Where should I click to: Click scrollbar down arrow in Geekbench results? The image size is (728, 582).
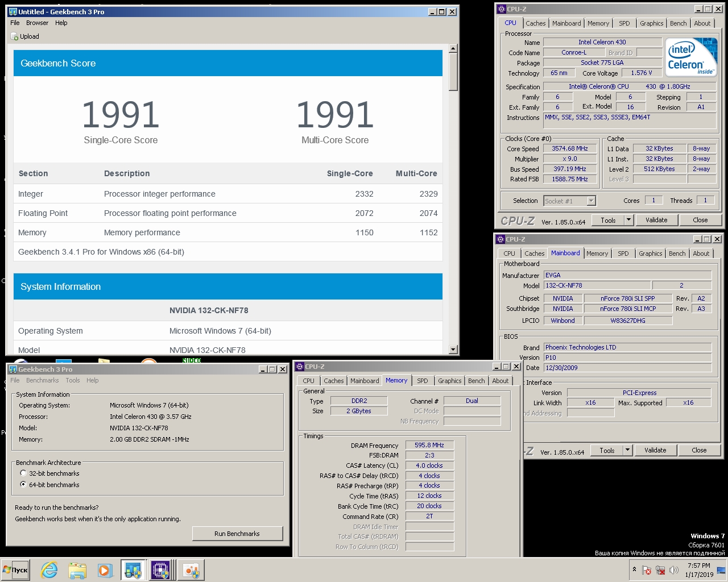tap(453, 350)
